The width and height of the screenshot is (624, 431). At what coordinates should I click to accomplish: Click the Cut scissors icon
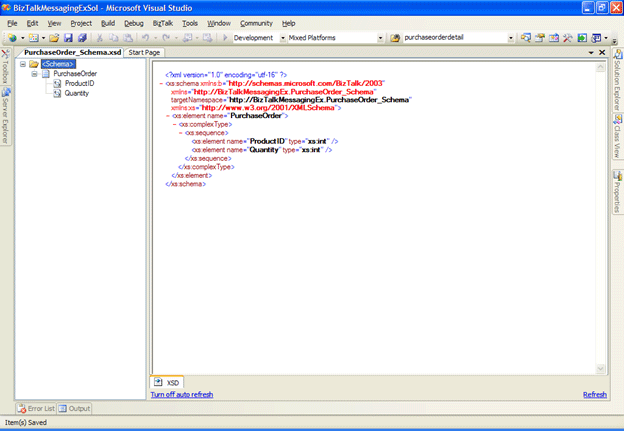pyautogui.click(x=99, y=38)
